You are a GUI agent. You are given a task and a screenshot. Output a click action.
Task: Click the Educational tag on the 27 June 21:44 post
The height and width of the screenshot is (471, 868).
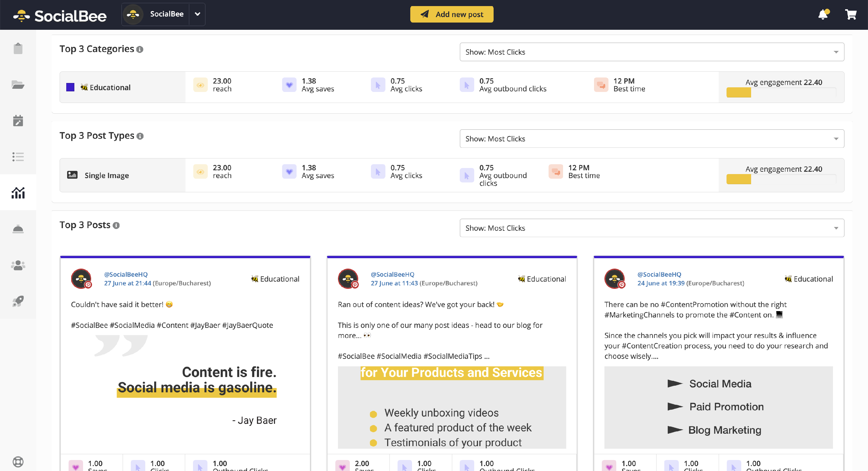(275, 279)
